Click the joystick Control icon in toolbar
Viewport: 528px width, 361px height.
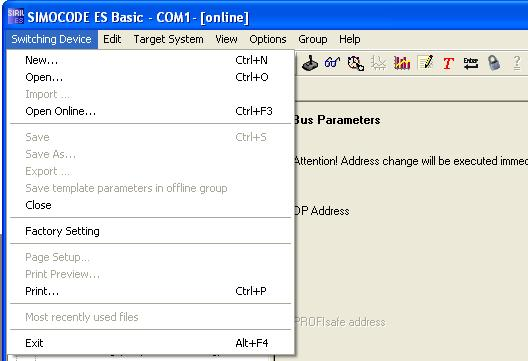coord(310,63)
